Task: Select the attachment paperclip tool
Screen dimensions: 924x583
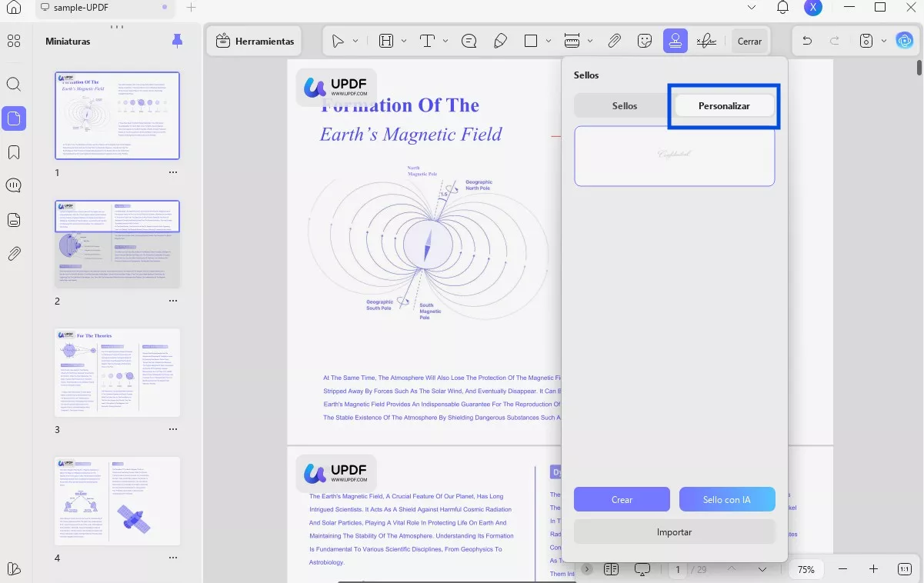Action: (x=614, y=41)
